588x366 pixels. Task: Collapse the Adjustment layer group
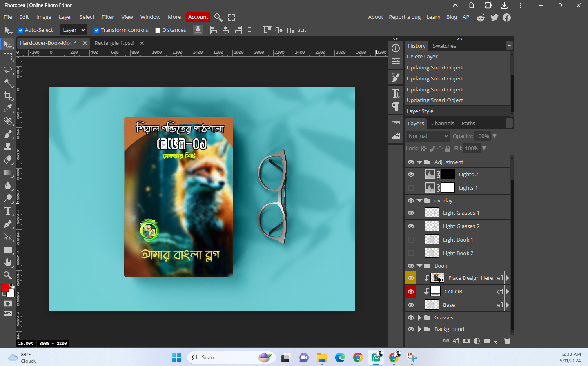[x=419, y=162]
